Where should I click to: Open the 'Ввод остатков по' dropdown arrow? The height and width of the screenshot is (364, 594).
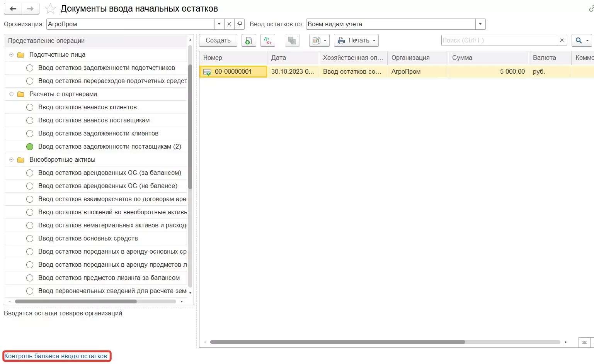tap(480, 24)
